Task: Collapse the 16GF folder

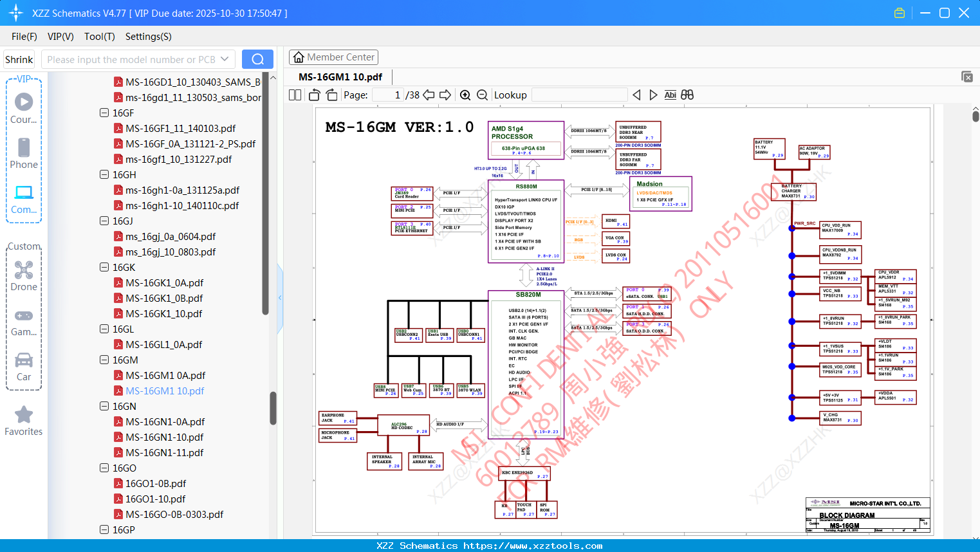Action: tap(104, 113)
